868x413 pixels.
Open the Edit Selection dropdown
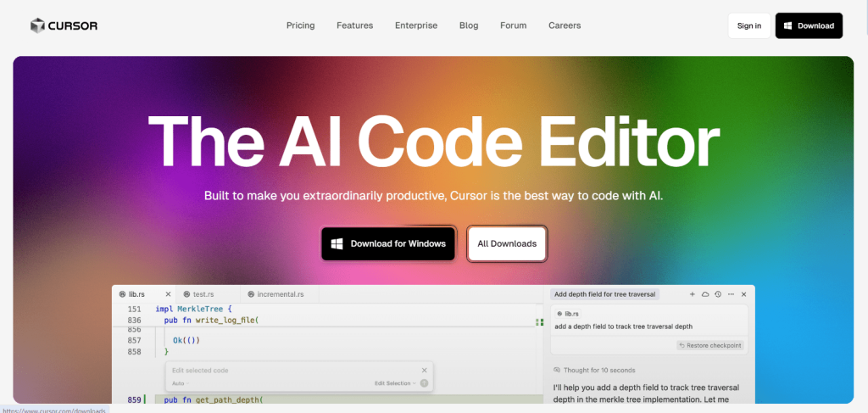395,383
